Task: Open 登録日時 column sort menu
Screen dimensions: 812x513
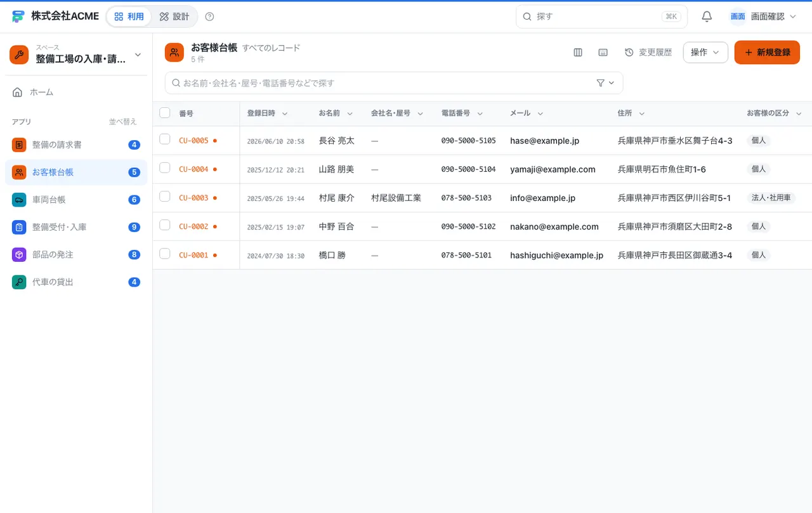Action: pos(285,114)
